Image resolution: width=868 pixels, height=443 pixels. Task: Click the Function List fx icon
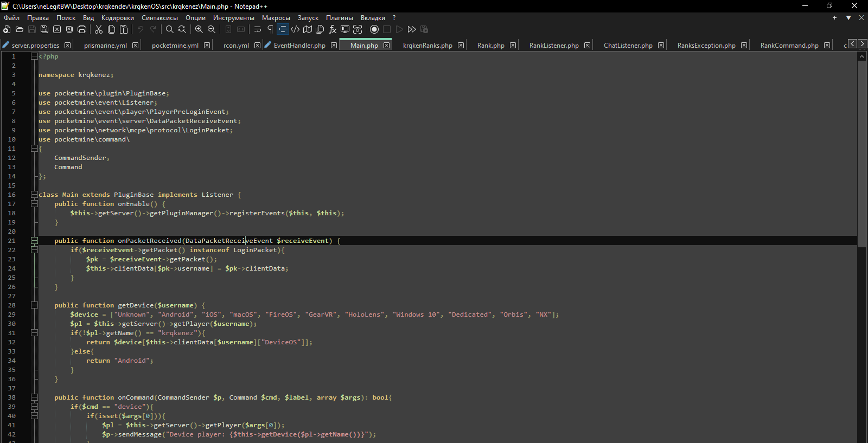point(333,29)
